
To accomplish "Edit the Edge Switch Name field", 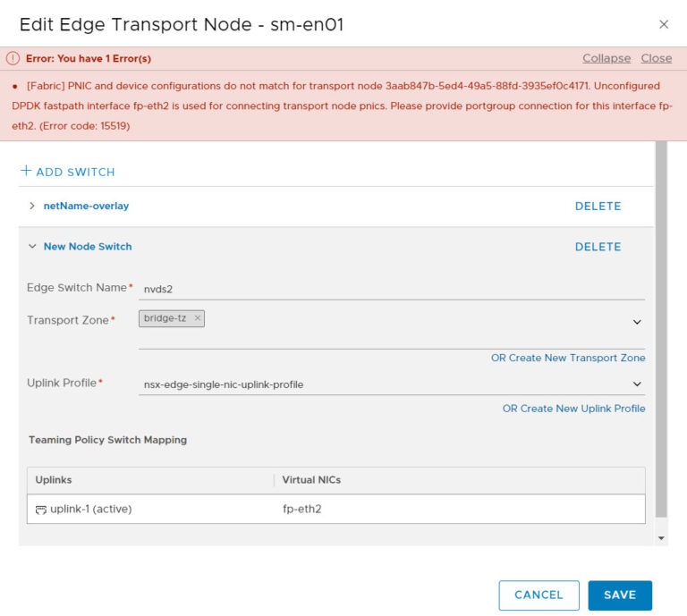I will (x=392, y=289).
